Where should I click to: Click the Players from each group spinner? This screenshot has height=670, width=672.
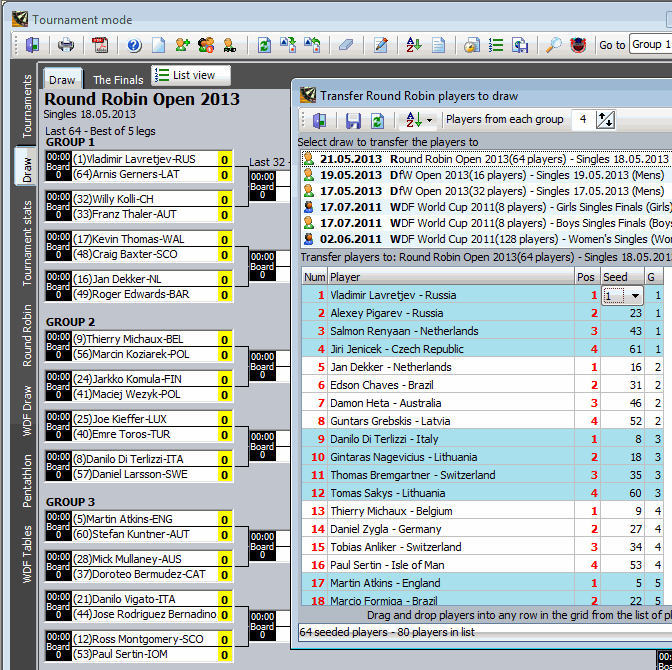605,120
